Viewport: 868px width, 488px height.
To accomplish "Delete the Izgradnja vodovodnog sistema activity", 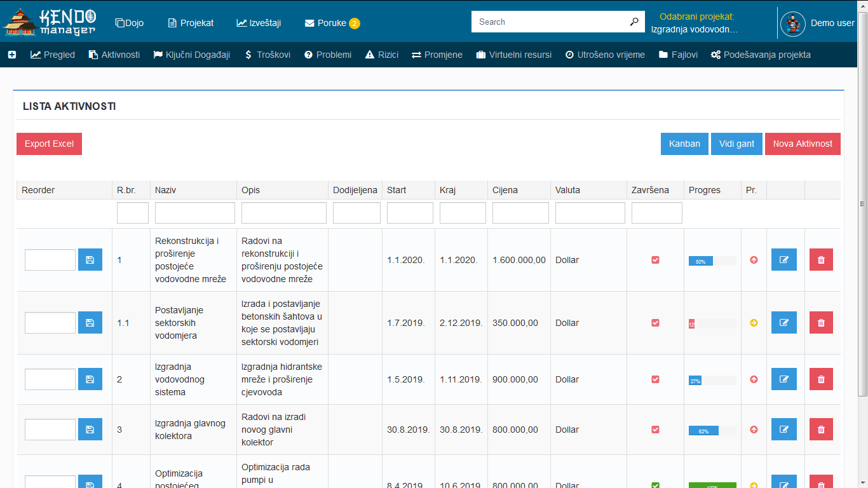I will pyautogui.click(x=821, y=379).
